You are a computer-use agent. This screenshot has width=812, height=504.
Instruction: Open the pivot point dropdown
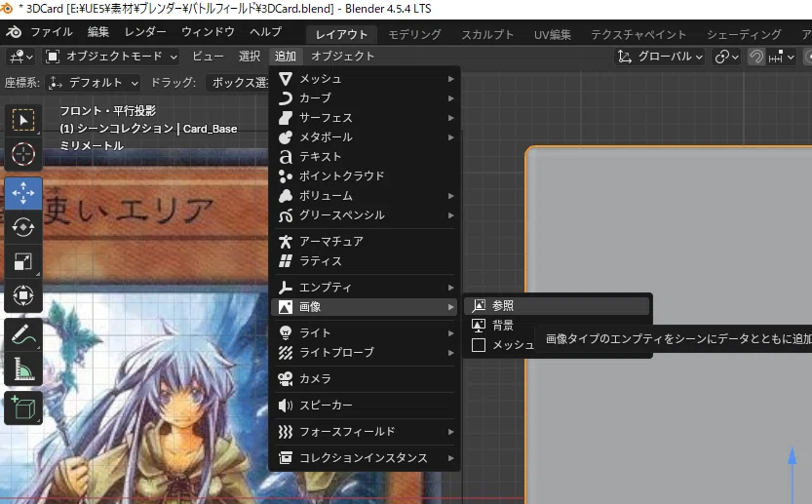(x=726, y=57)
